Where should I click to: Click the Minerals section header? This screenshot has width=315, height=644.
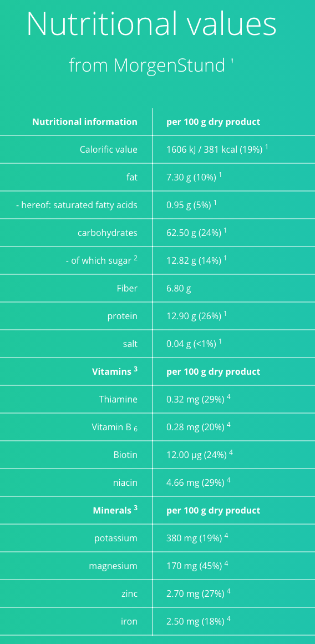[x=115, y=510]
